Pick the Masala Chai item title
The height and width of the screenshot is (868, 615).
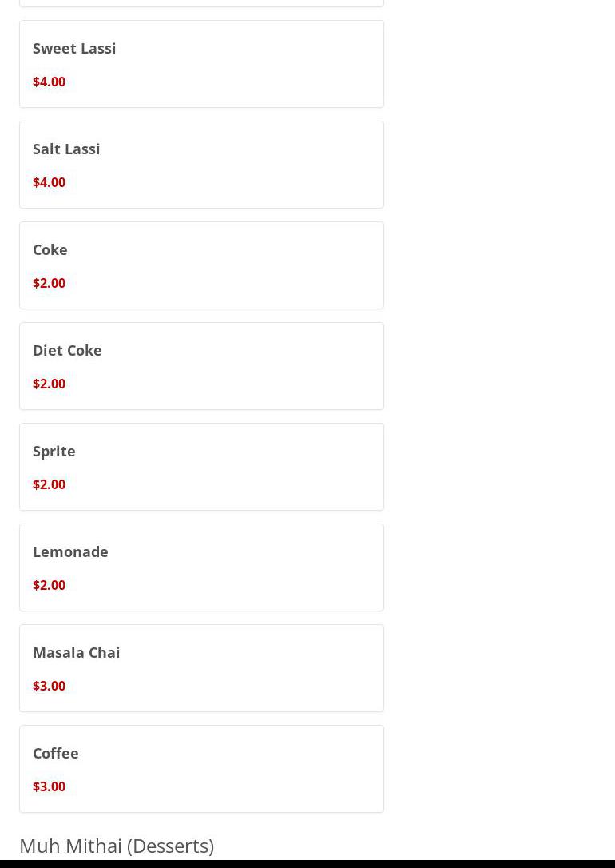point(77,652)
